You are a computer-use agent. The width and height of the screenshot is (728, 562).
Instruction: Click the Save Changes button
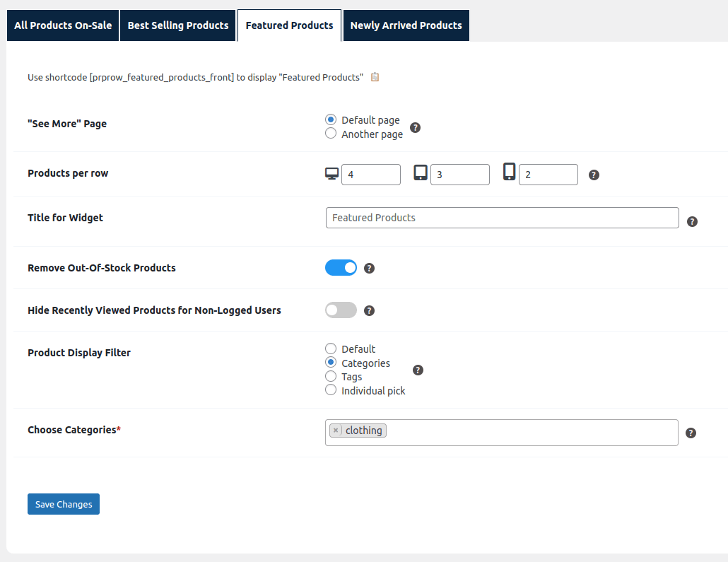64,504
